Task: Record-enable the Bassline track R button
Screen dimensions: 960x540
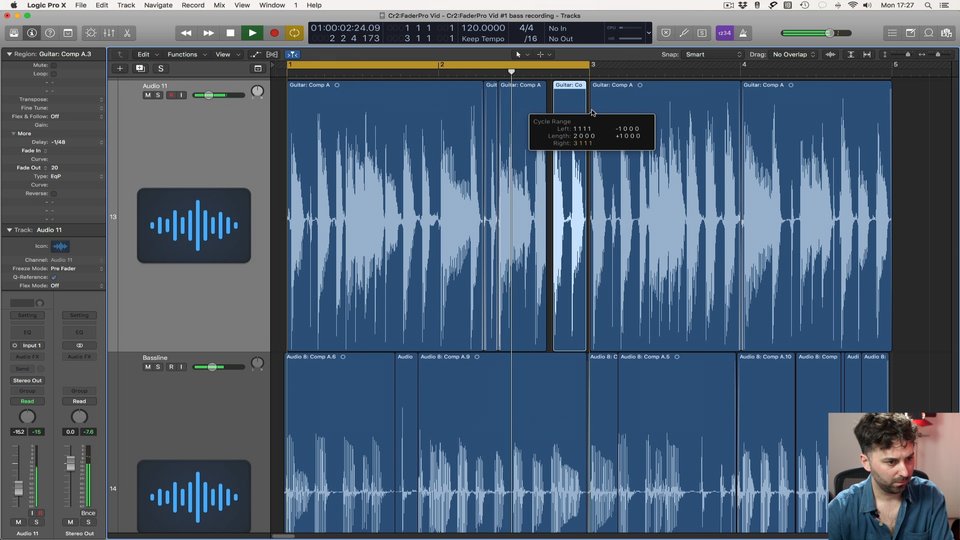Action: click(171, 367)
